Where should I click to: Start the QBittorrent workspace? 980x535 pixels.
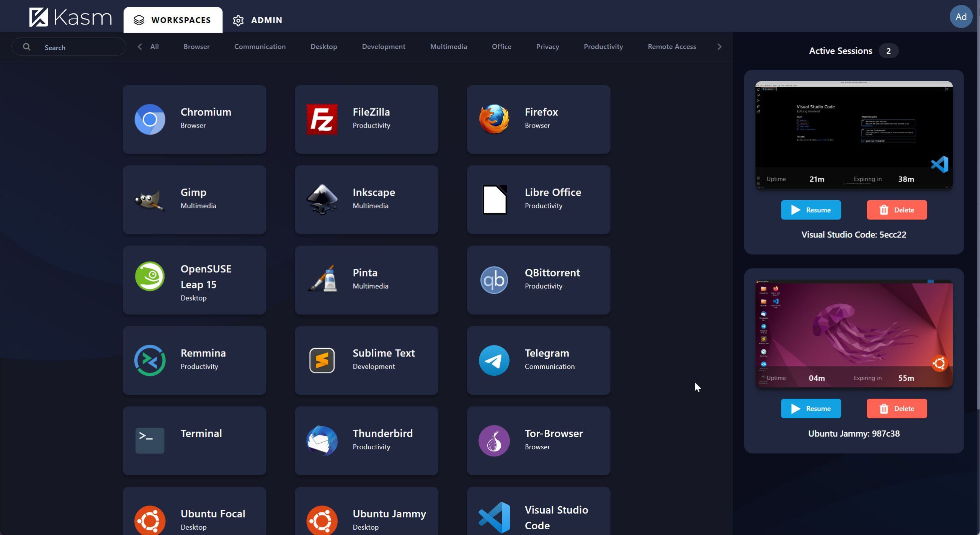tap(538, 280)
